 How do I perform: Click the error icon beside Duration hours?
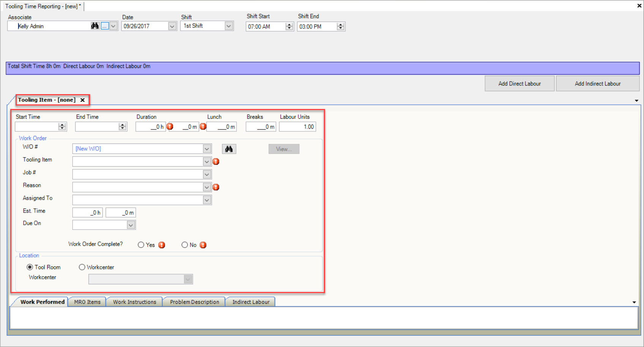(170, 126)
